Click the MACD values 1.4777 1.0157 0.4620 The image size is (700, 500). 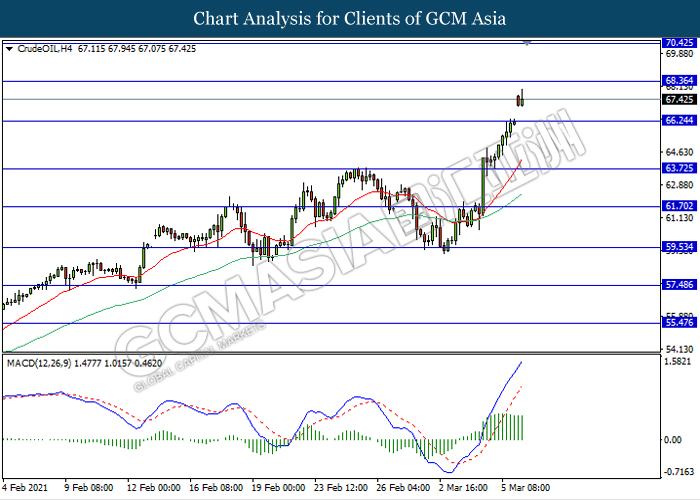pyautogui.click(x=118, y=363)
